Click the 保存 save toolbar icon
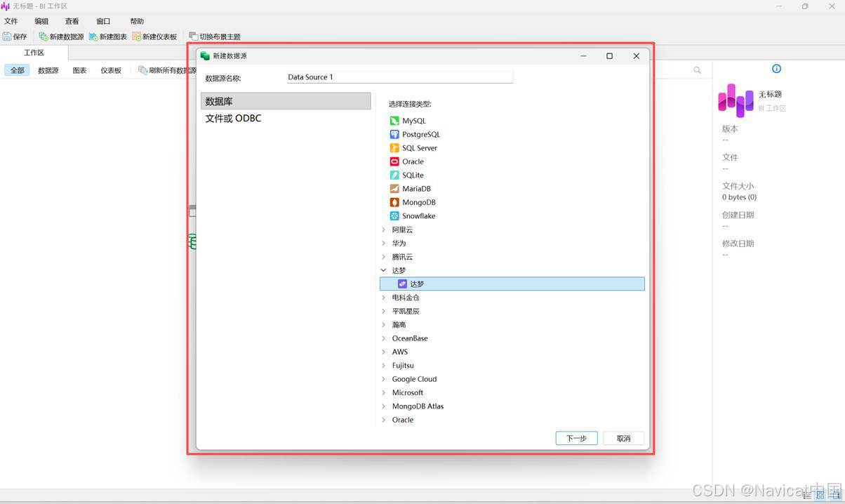 [15, 37]
